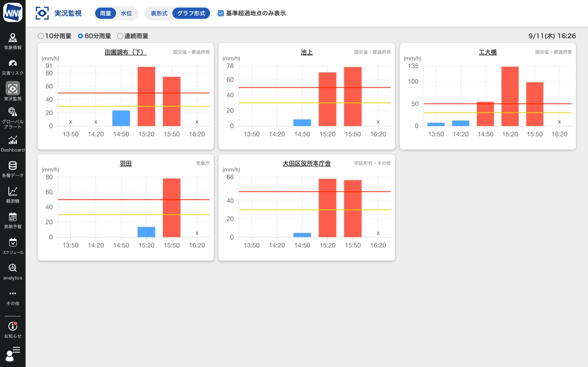
Task: Open the user account menu icon
Action: (13, 354)
